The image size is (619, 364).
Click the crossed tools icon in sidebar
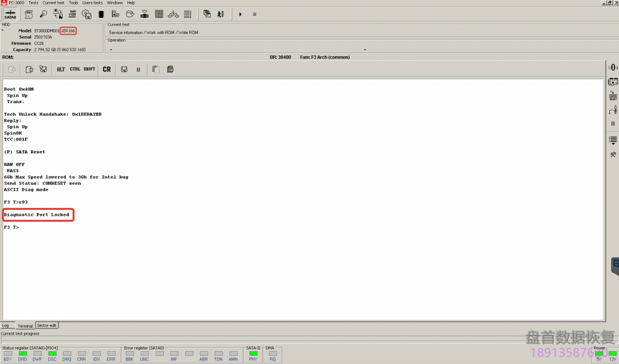613,155
